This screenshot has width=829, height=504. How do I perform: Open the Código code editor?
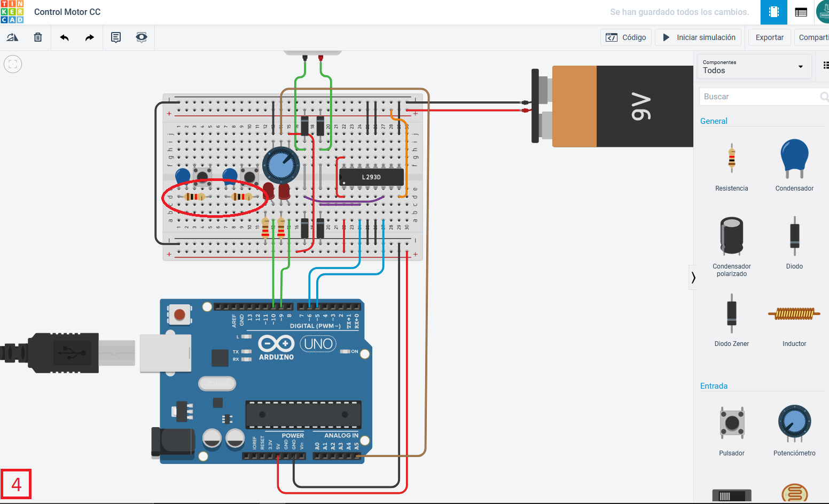pyautogui.click(x=626, y=37)
